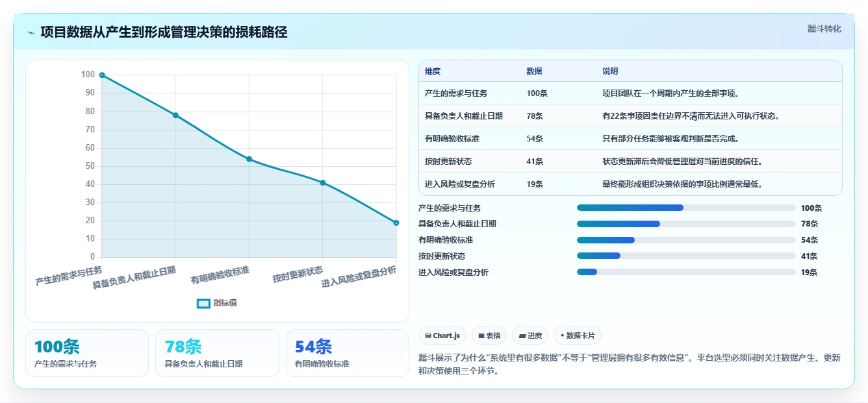This screenshot has height=403, width=868.
Task: Click the progress bar for 具备负责人和截止日期
Action: (686, 224)
